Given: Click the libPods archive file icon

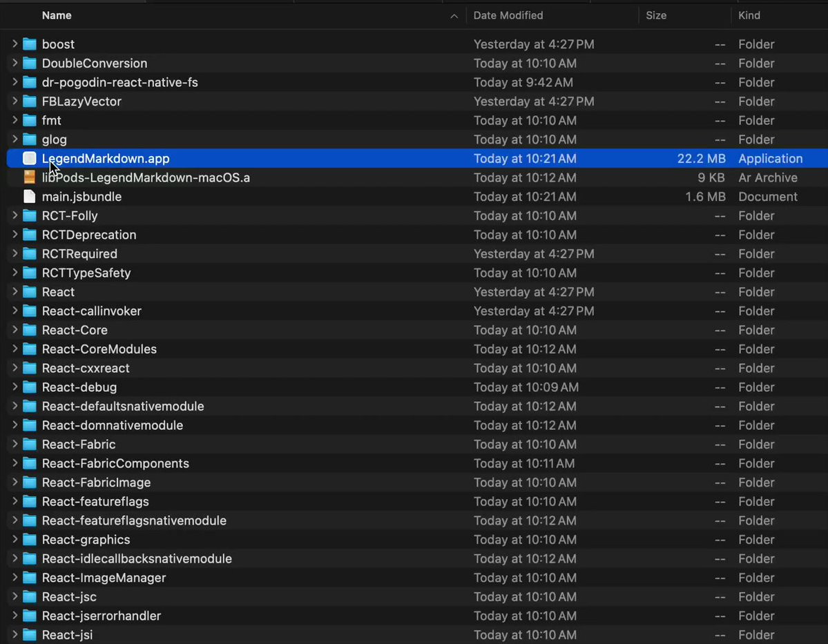Looking at the screenshot, I should 30,177.
